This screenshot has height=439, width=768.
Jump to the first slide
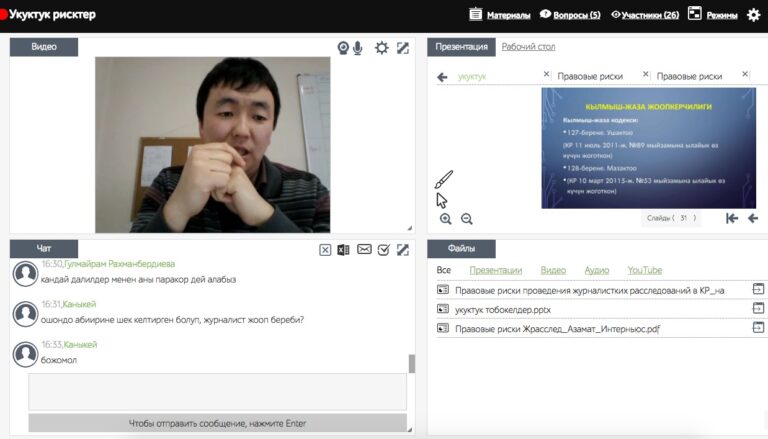[732, 218]
